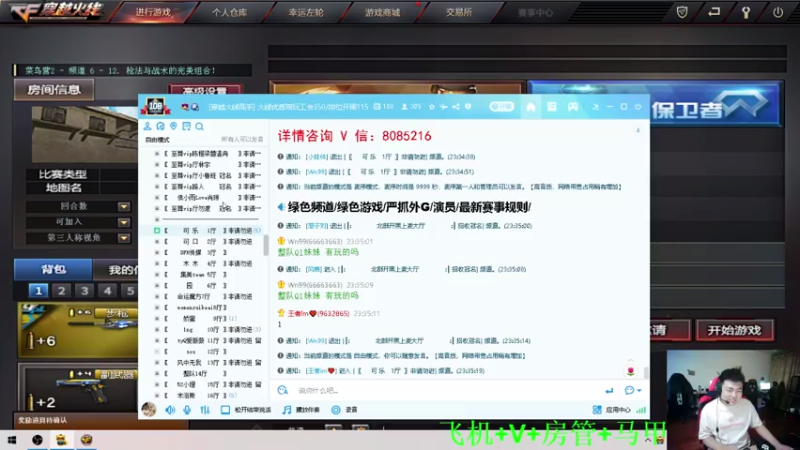Image resolution: width=800 pixels, height=450 pixels.
Task: Share the channel via share icon
Action: coord(456,107)
